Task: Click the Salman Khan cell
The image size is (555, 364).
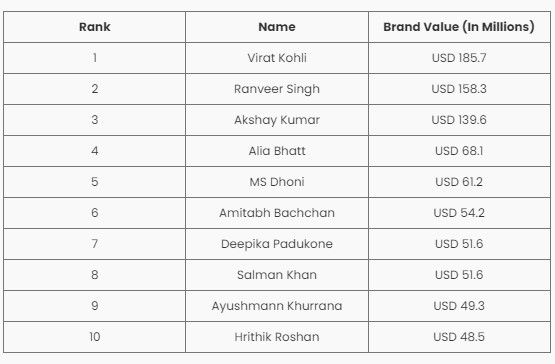Action: 277,275
